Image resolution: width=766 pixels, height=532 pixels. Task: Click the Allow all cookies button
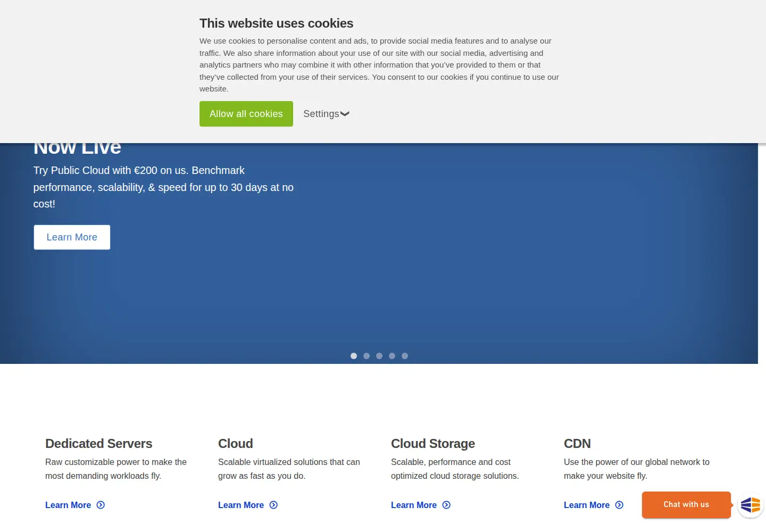click(246, 114)
